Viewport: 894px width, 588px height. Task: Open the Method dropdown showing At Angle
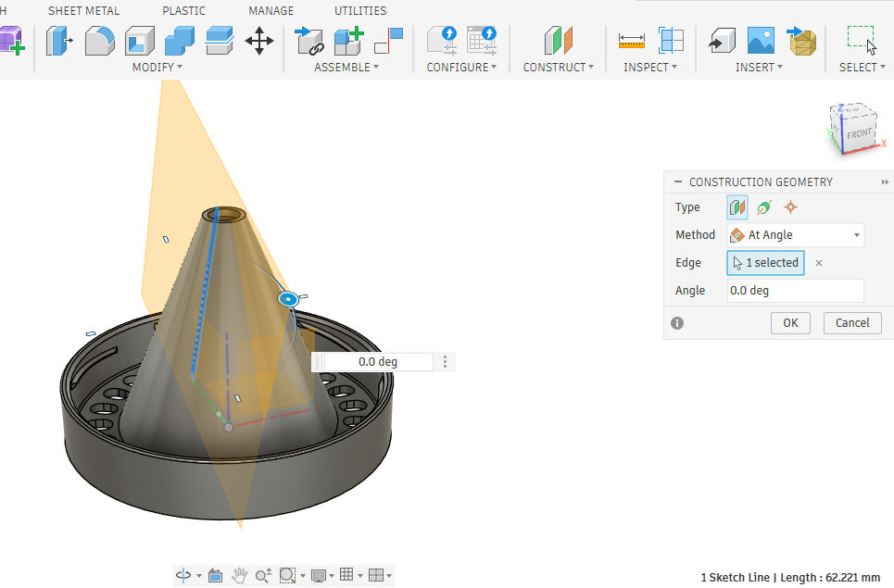(x=796, y=235)
